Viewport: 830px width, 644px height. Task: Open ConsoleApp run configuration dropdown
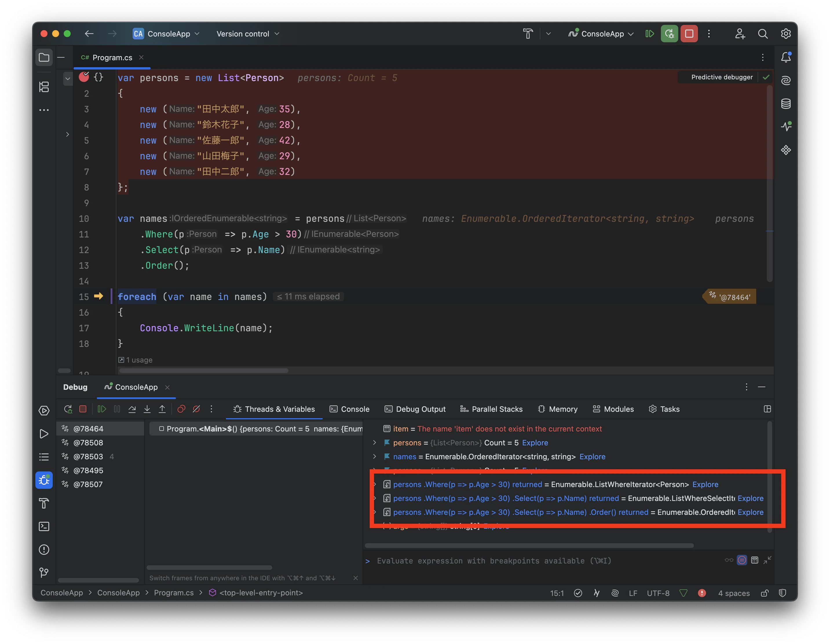pos(602,34)
